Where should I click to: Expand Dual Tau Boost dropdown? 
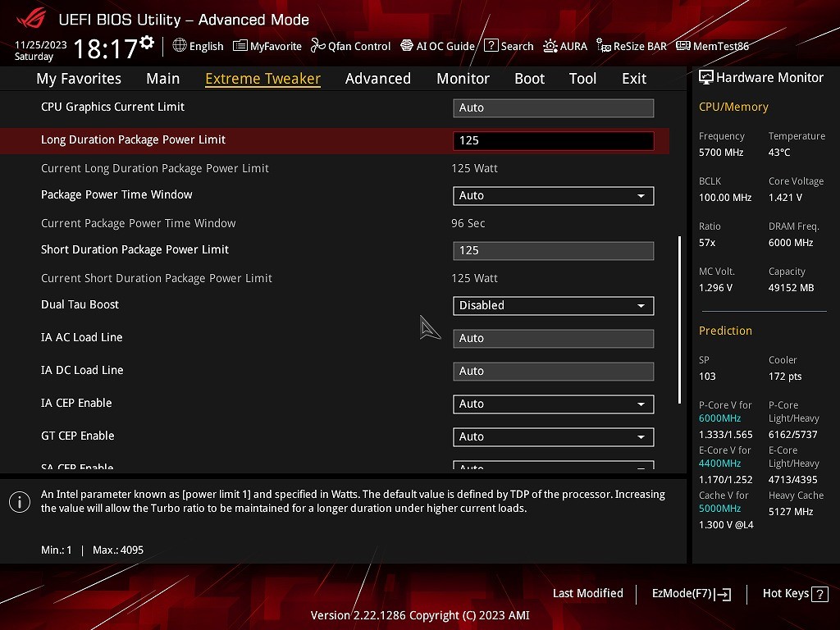coord(553,305)
